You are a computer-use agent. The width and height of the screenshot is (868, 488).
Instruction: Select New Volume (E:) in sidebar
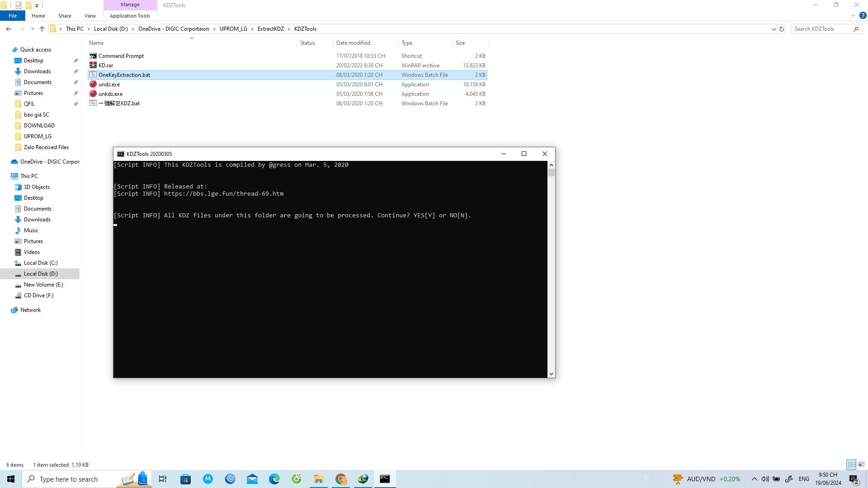[x=43, y=285]
